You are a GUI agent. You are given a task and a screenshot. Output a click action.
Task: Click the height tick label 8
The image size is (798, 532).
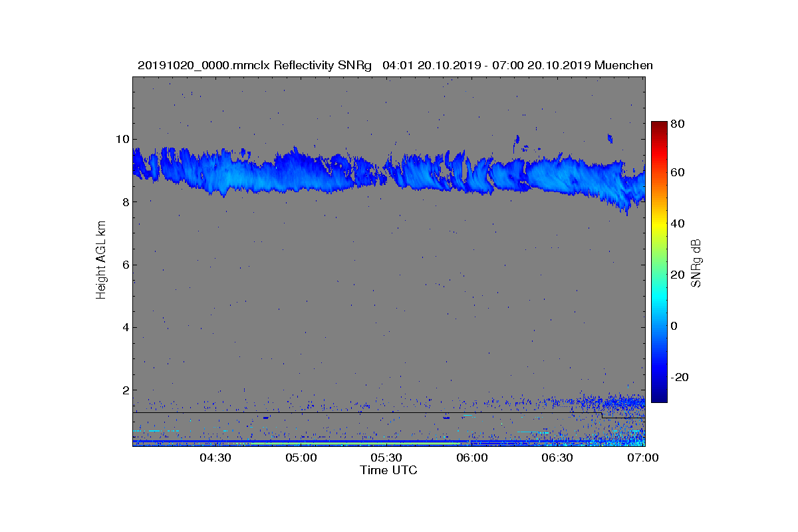tap(125, 201)
